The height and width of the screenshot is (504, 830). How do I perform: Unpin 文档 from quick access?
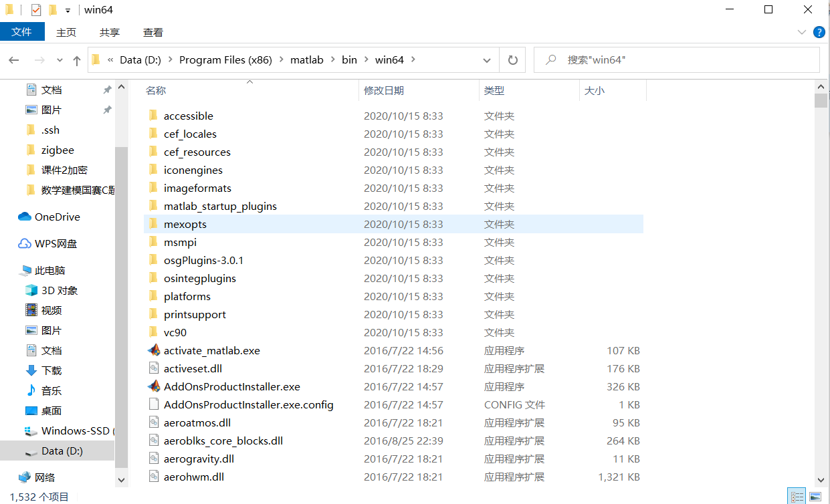(x=107, y=90)
